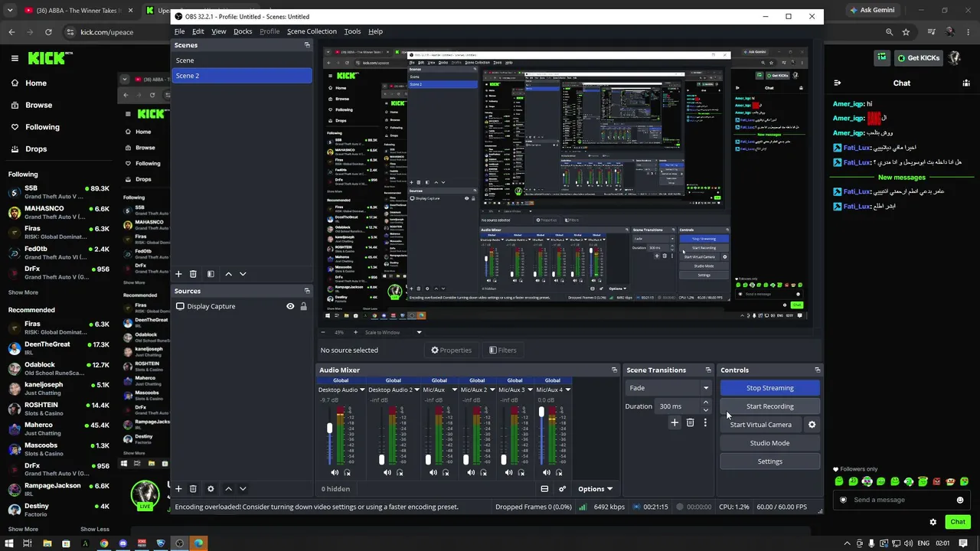Image resolution: width=980 pixels, height=551 pixels.
Task: Toggle monitoring headphones for Mic/Aux 4
Action: (559, 473)
